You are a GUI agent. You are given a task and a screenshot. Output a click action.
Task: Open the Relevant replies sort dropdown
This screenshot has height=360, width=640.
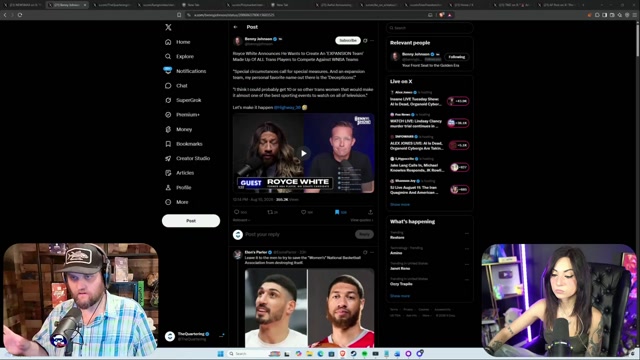241,220
